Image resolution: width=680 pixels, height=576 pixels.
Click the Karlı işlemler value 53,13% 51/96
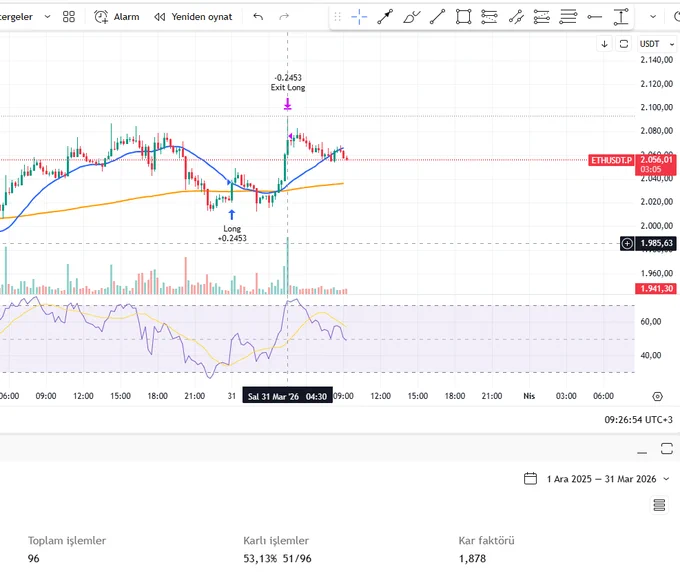click(277, 558)
